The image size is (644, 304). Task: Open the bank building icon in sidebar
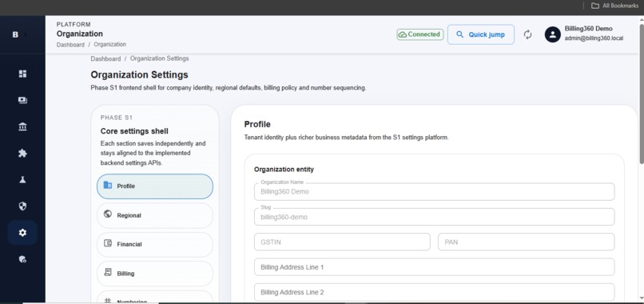[22, 126]
